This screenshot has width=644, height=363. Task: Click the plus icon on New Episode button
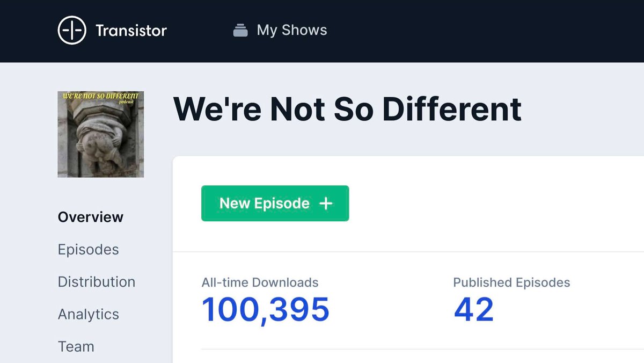[326, 204]
